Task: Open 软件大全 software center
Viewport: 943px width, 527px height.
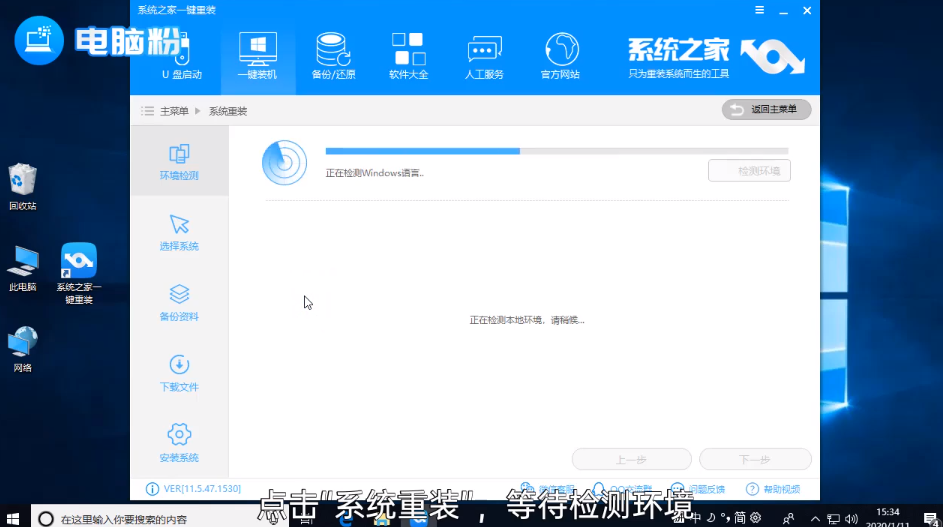Action: pos(408,57)
